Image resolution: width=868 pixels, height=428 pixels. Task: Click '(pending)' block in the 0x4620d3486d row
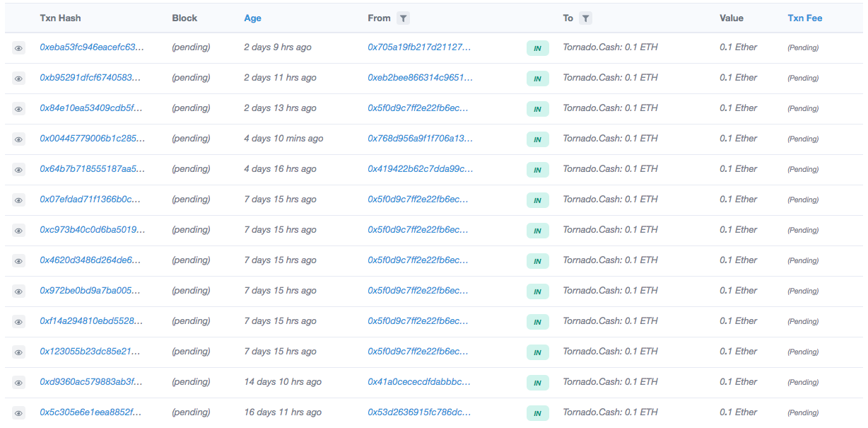(191, 260)
